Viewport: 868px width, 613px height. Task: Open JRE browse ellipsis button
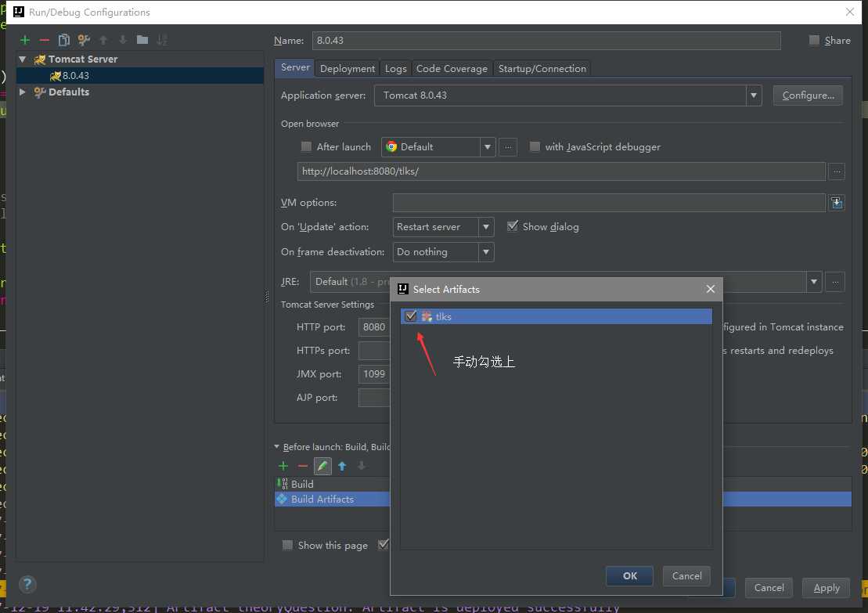pyautogui.click(x=835, y=282)
